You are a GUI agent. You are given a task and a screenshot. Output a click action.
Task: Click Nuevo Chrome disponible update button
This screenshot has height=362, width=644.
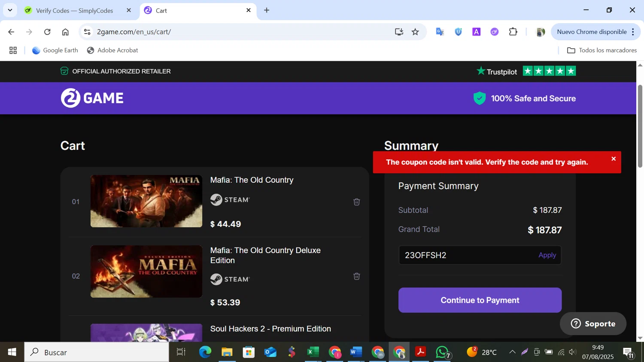click(592, 32)
